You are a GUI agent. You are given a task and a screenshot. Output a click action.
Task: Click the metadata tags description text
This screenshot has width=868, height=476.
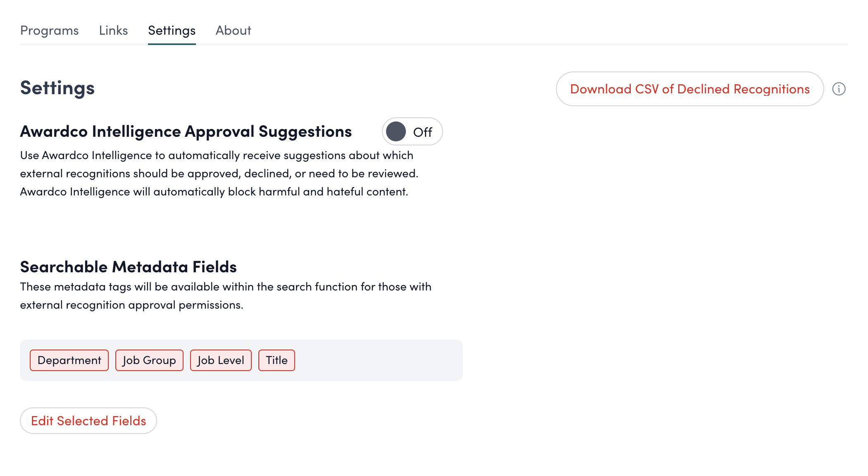tap(225, 296)
